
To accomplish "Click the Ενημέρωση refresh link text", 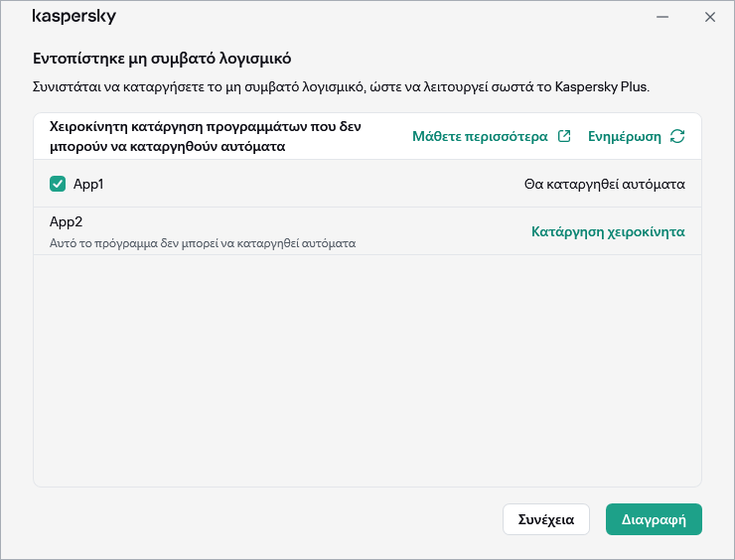I will 624,137.
